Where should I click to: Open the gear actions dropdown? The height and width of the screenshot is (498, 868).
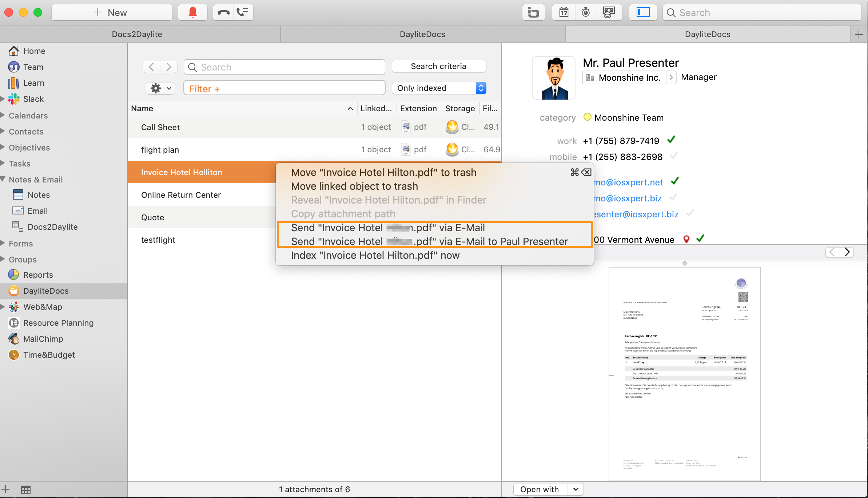click(x=160, y=88)
